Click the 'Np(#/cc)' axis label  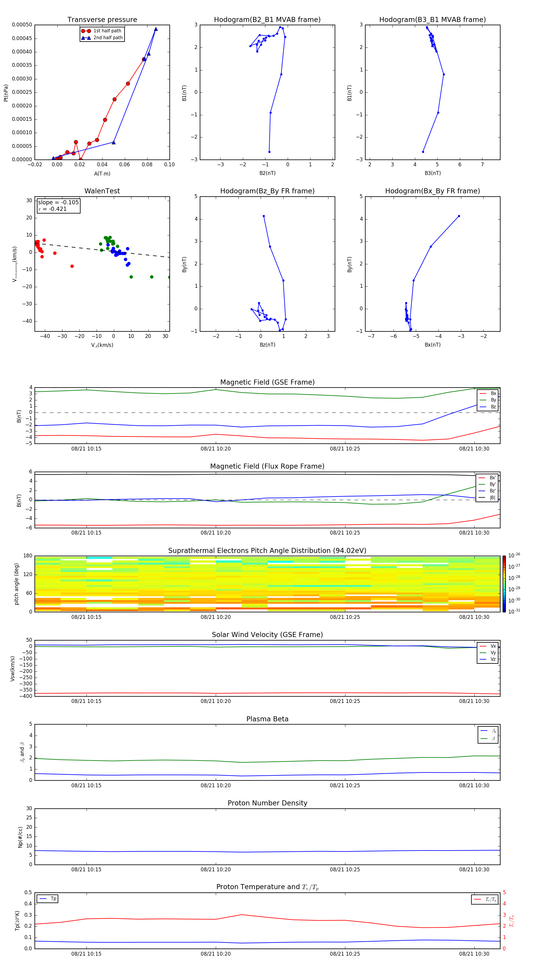pos(20,837)
